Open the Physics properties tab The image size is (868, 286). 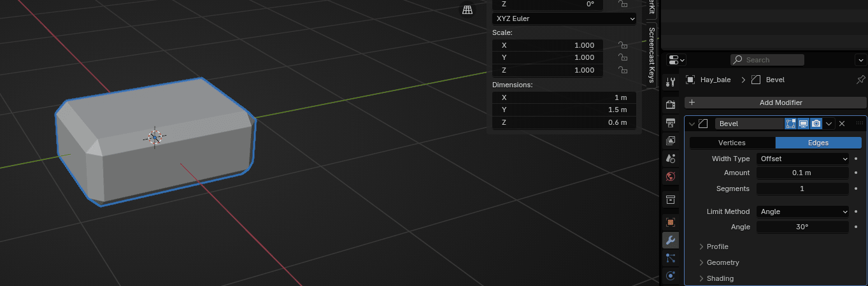[x=670, y=276]
